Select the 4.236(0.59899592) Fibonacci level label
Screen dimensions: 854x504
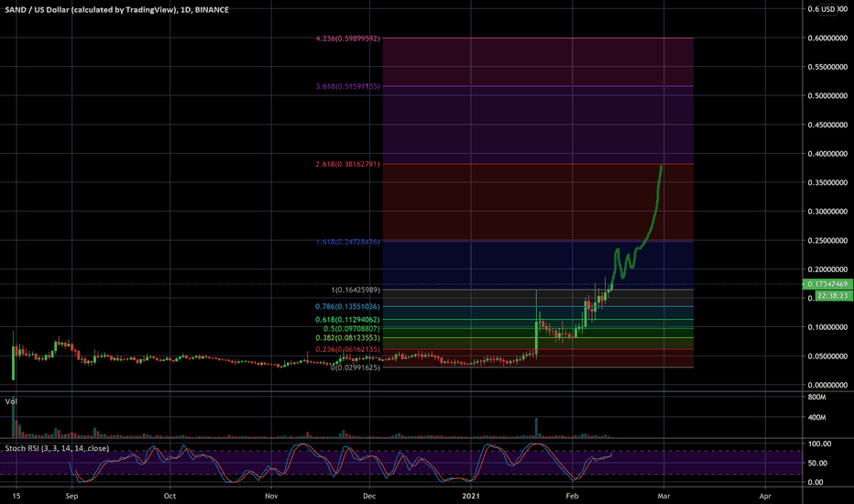[348, 38]
